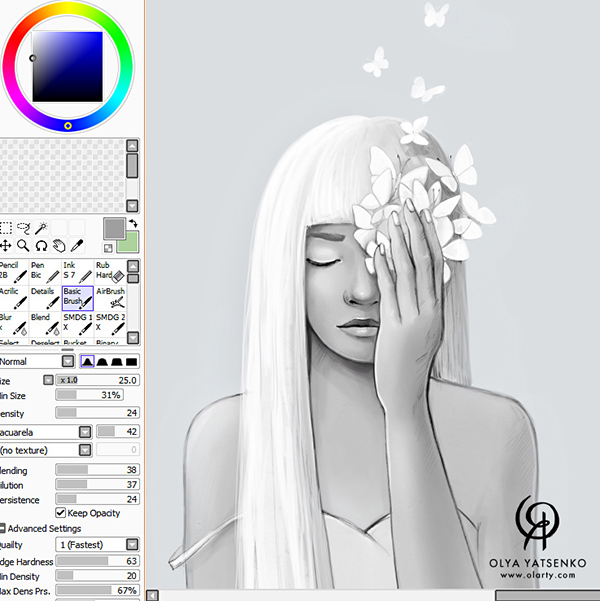Adjust the Persistence slider at 24
Image resolution: width=600 pixels, height=601 pixels.
(97, 499)
